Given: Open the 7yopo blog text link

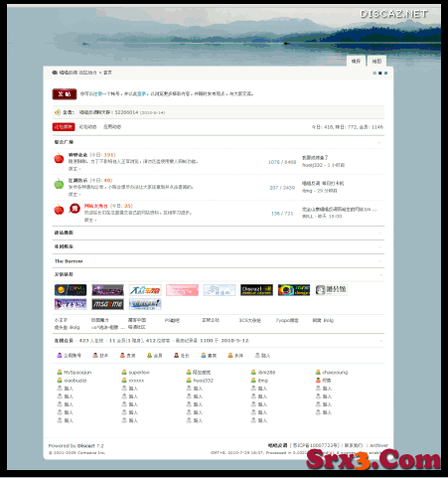Looking at the screenshot, I should [x=287, y=320].
